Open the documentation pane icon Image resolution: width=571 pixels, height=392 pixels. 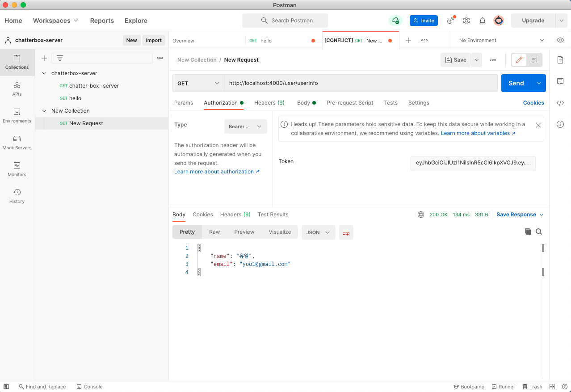pos(560,60)
